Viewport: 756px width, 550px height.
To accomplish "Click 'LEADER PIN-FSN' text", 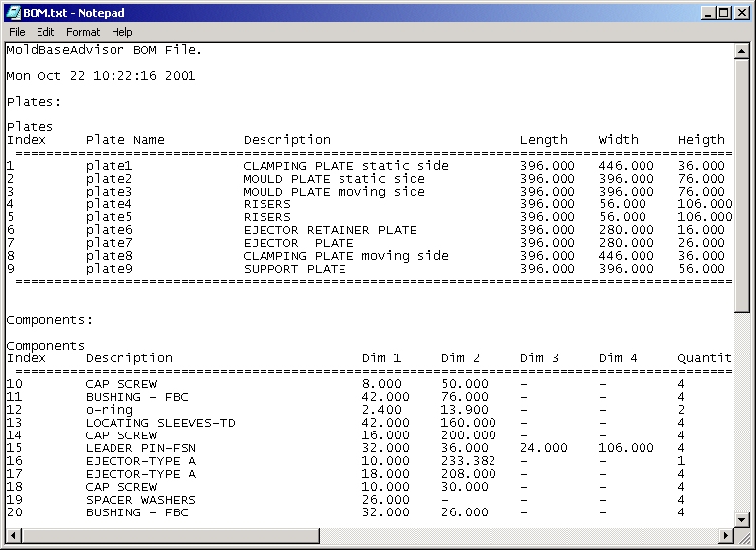I will (141, 448).
